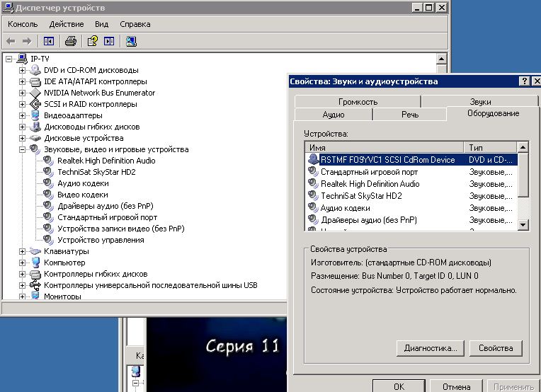
Task: Expand the Видеоадаптеры tree node
Action: [23, 115]
